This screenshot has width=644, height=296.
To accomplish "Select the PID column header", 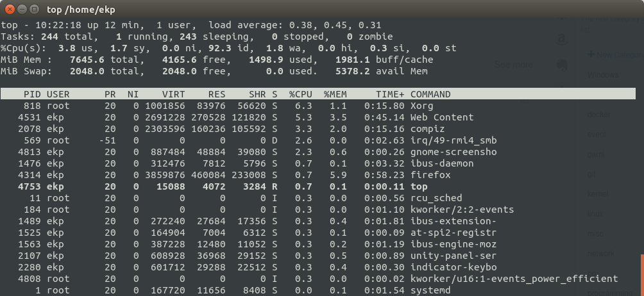I will pos(32,94).
